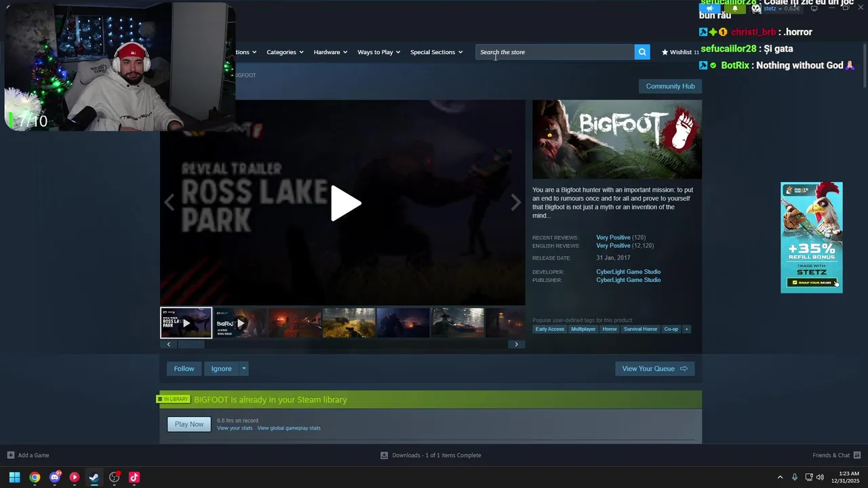Click microphone tray icon
The image size is (868, 488).
[x=795, y=477]
